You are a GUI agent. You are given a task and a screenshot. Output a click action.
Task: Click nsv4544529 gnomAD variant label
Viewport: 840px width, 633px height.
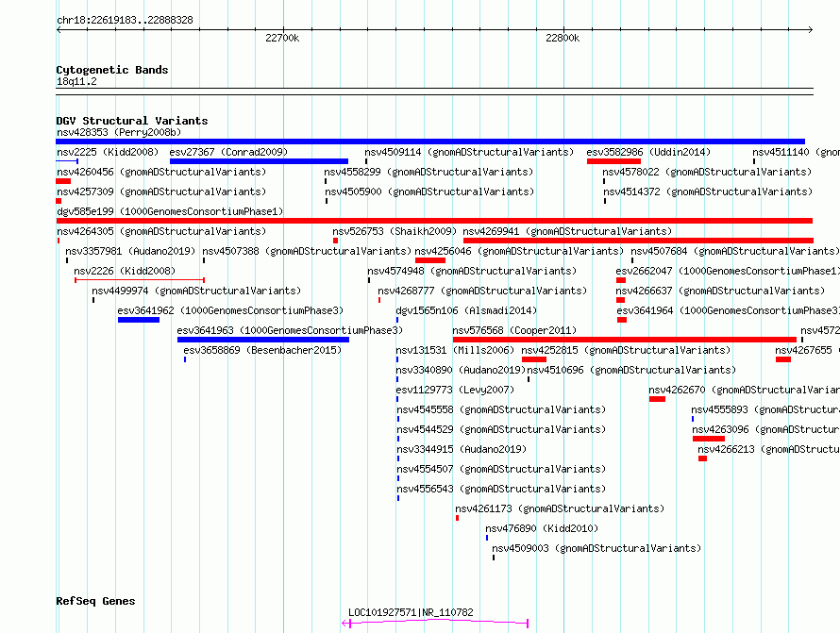pos(501,429)
